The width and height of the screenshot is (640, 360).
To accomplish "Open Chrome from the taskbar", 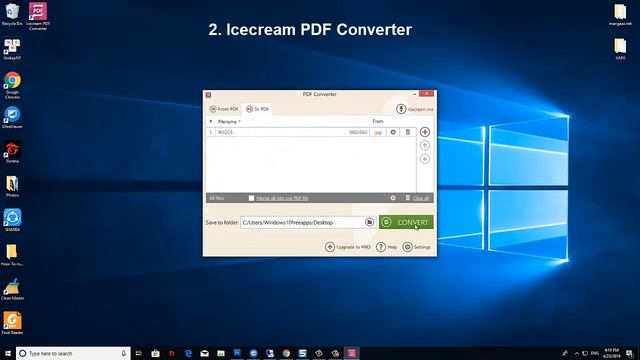I will click(x=286, y=353).
